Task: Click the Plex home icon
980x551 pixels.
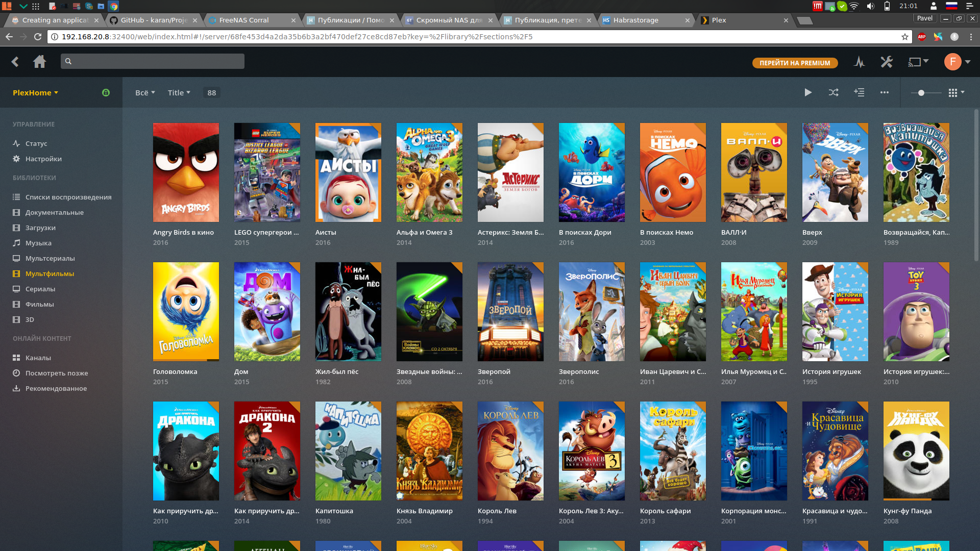Action: tap(39, 62)
